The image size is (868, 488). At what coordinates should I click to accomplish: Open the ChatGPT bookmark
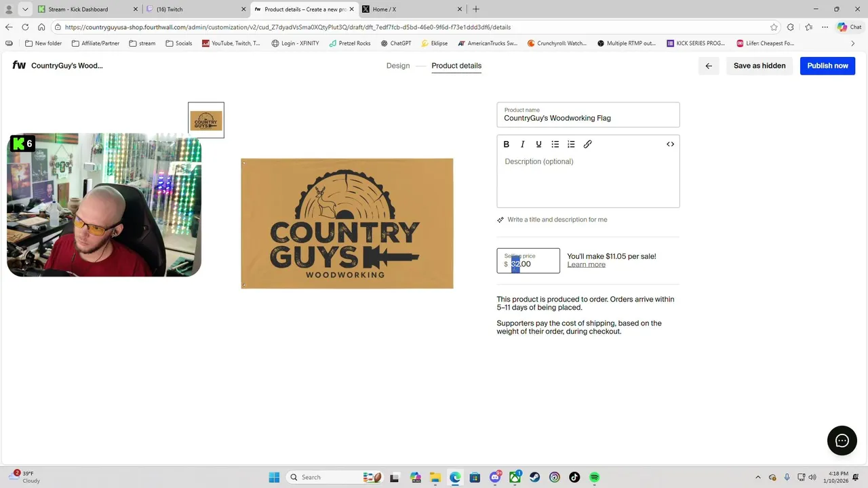pos(395,43)
